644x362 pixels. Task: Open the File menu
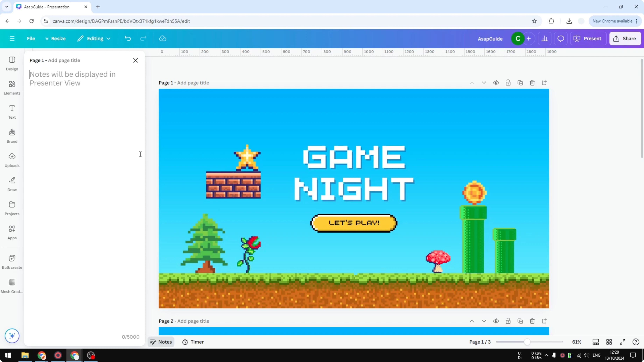pos(31,38)
